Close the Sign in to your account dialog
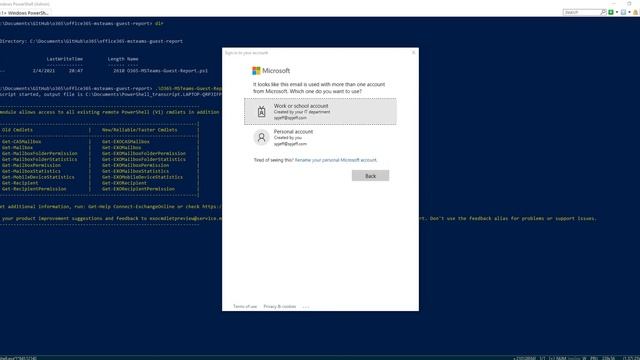Viewport: 640px width, 360px height. pyautogui.click(x=413, y=53)
